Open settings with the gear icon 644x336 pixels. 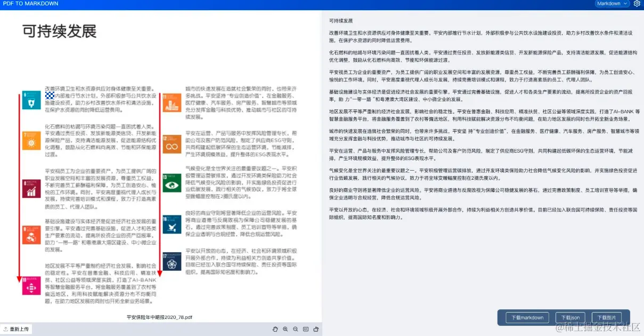[638, 4]
